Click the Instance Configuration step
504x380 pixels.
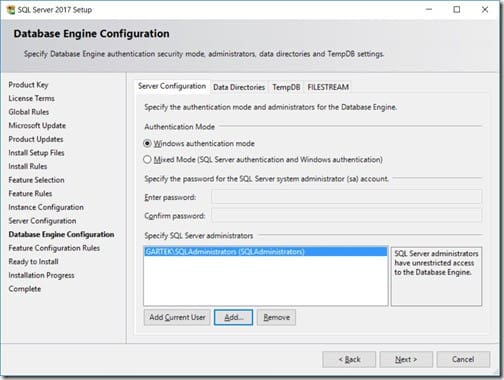pos(46,207)
